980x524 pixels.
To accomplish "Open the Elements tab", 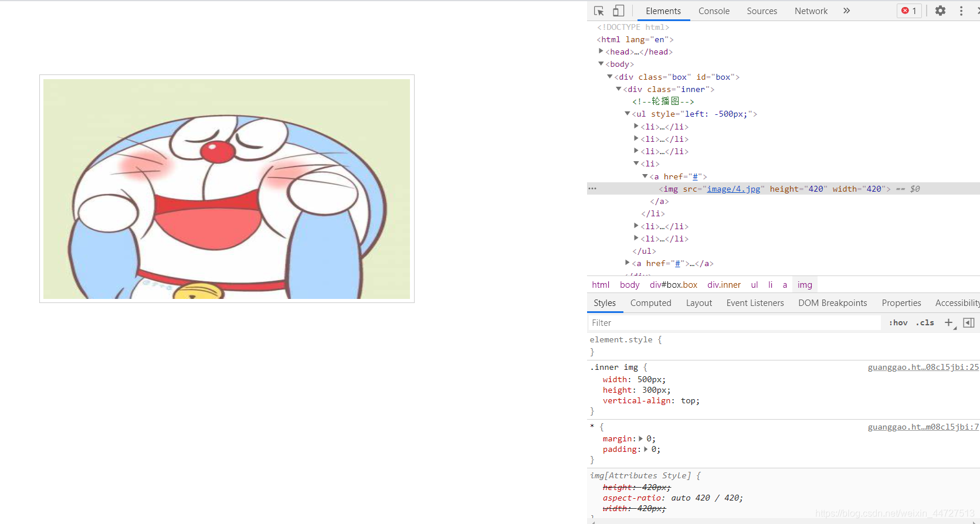I will tap(663, 11).
